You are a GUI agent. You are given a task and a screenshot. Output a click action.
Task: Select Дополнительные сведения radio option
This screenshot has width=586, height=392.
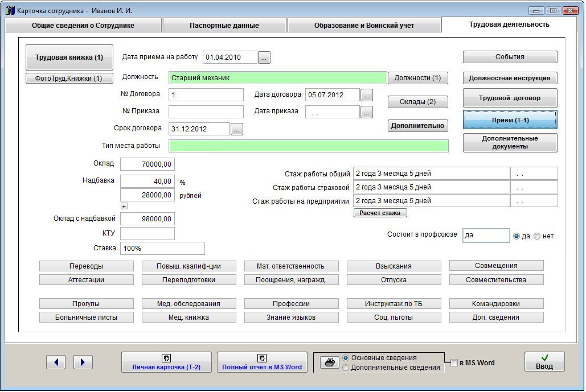point(346,368)
